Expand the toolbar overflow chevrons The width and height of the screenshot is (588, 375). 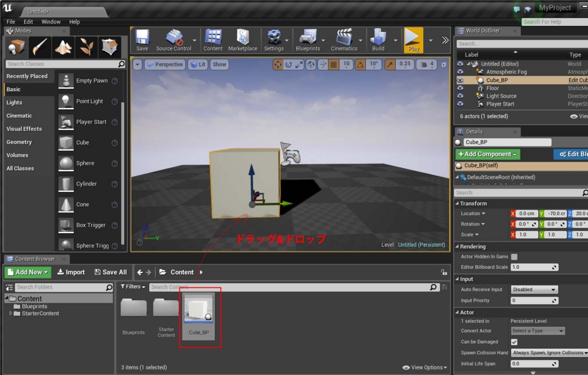tap(445, 40)
